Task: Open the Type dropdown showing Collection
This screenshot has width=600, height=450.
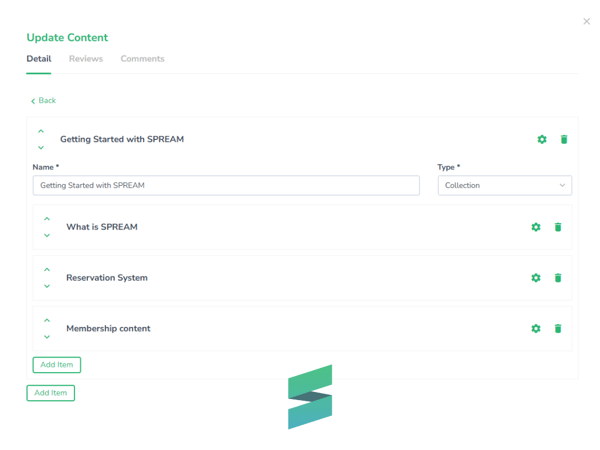Action: 504,185
